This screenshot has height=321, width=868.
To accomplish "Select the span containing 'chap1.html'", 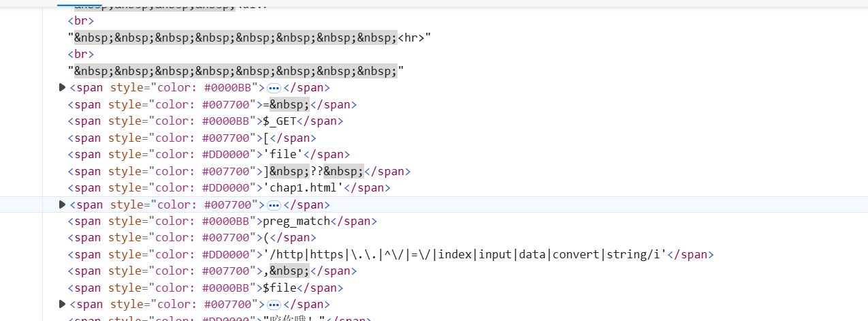I will click(229, 187).
